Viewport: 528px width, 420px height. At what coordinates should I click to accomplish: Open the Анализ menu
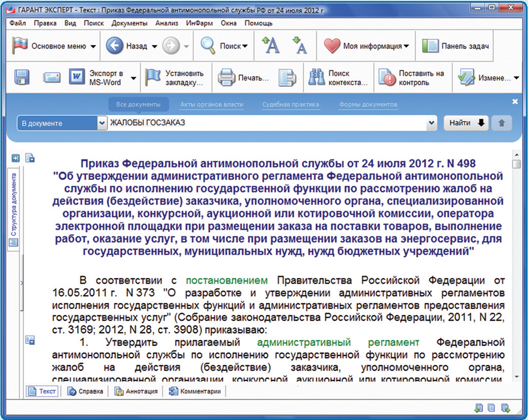point(166,23)
